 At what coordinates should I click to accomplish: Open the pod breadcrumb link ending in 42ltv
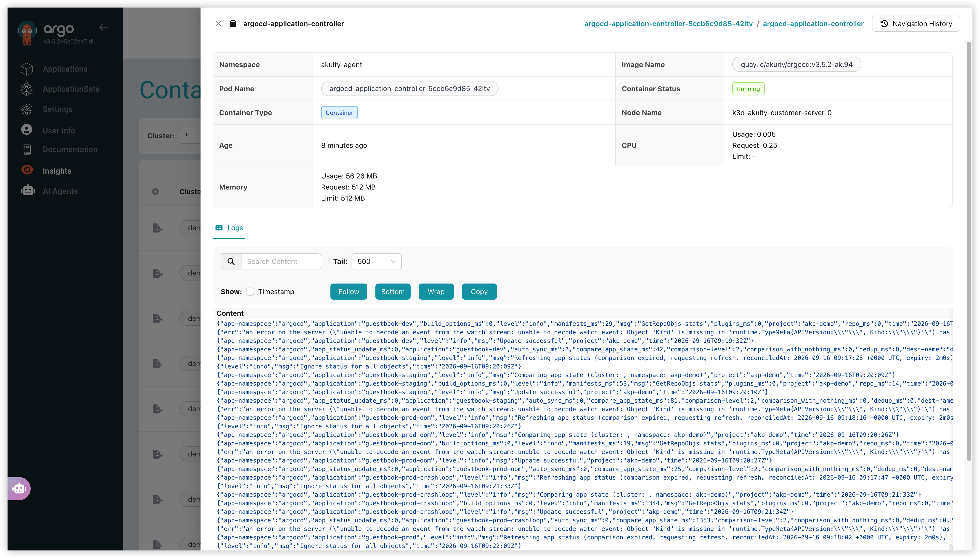pyautogui.click(x=668, y=24)
